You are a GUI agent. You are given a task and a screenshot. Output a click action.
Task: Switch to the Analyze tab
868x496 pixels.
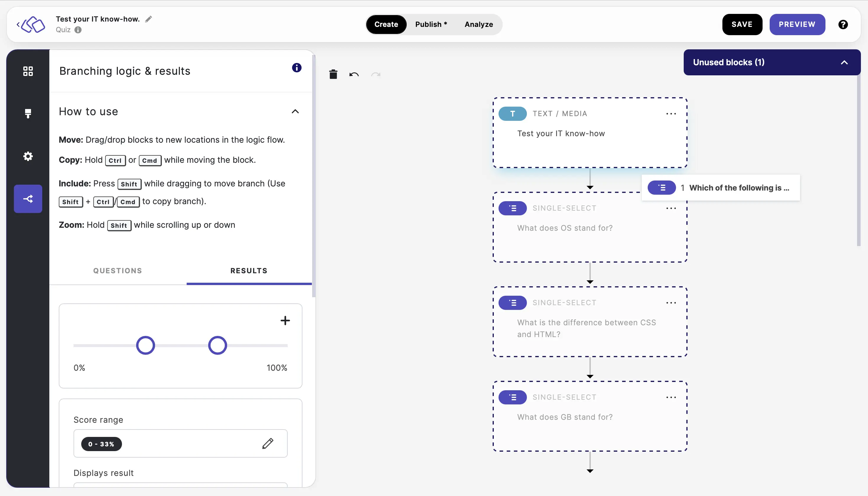[x=479, y=25]
